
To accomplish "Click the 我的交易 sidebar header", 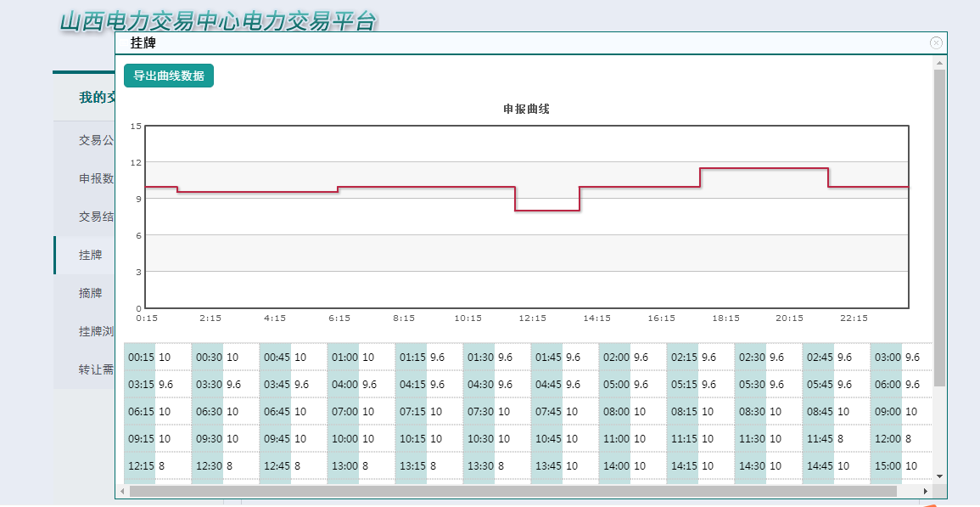I will 97,98.
